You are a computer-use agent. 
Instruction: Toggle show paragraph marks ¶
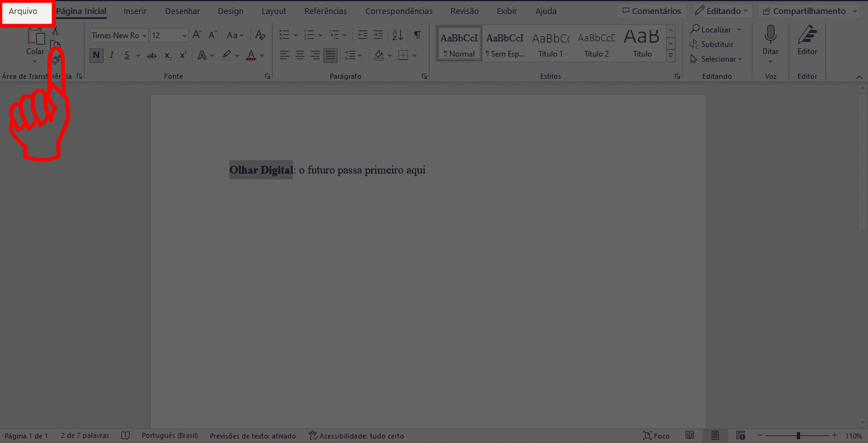click(x=417, y=36)
